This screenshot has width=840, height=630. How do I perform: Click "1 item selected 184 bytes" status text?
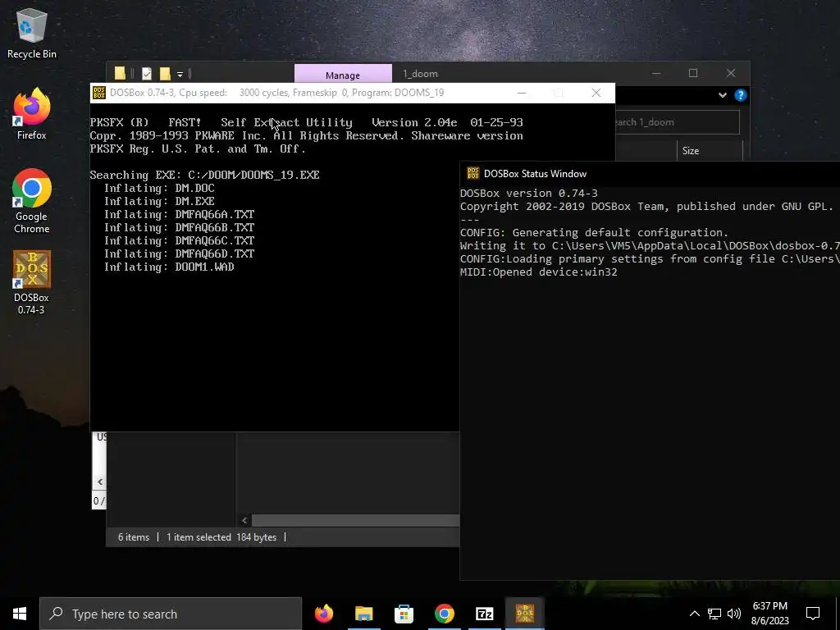pos(221,537)
